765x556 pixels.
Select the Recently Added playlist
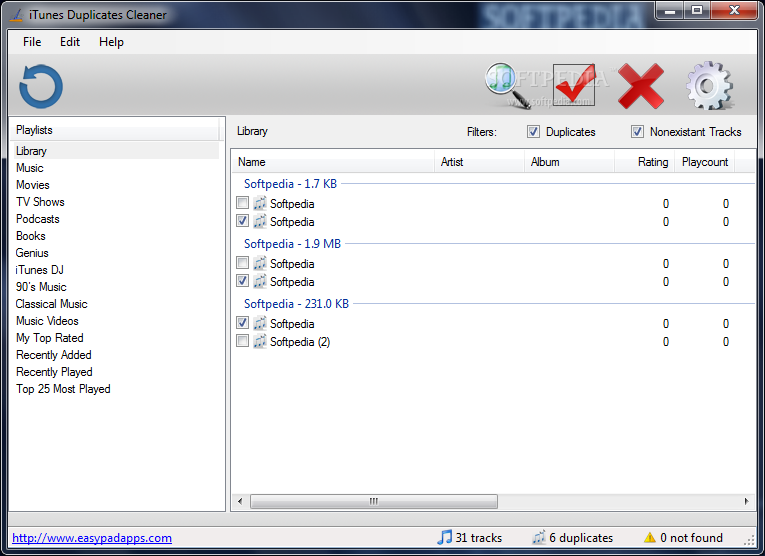pos(54,355)
